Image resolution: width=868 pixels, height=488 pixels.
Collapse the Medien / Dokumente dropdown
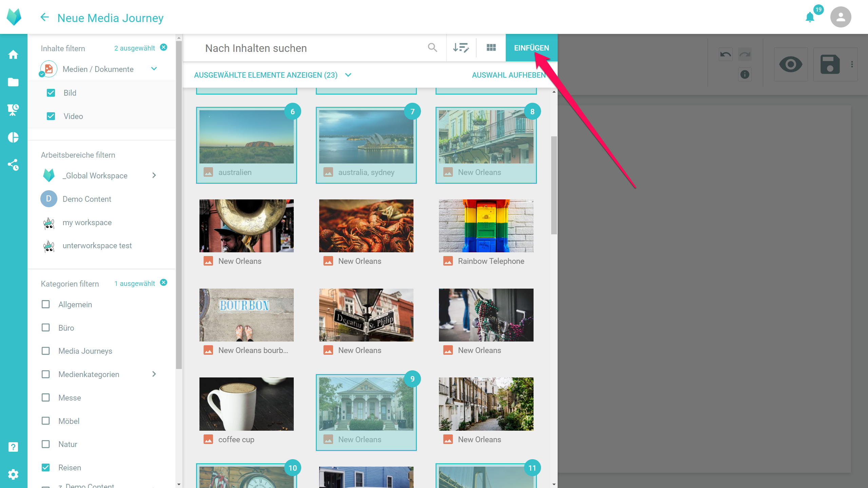pyautogui.click(x=154, y=69)
